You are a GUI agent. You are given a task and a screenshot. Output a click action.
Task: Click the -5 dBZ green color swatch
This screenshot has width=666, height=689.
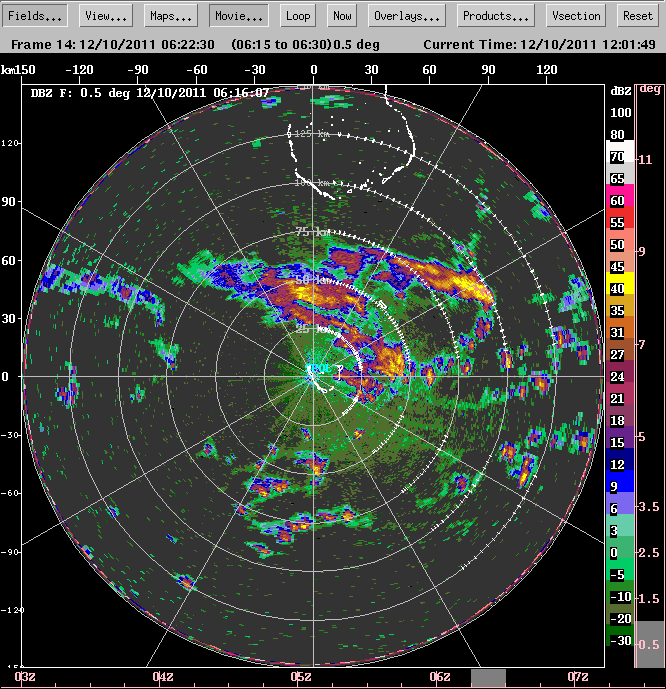(620, 569)
